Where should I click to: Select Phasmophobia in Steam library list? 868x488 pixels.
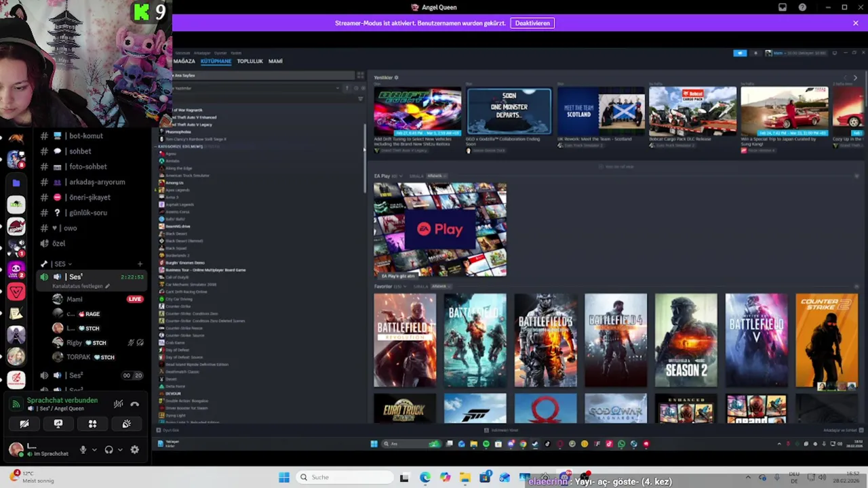[x=178, y=132]
